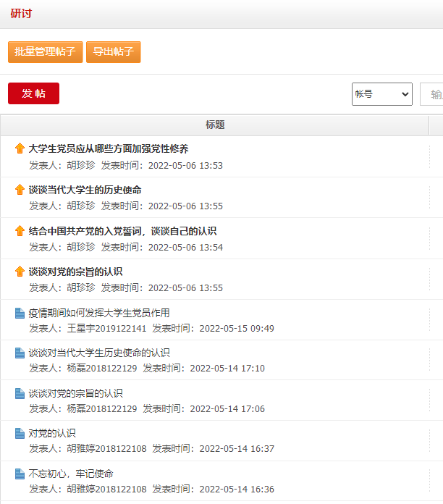Open the post 谈谈当代大学生的历史使命
443x504 pixels.
85,190
